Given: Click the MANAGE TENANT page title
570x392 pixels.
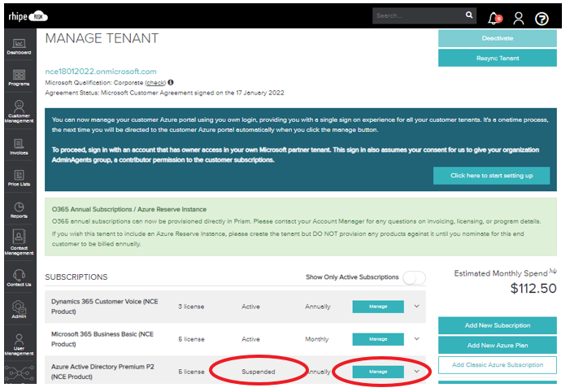Looking at the screenshot, I should (102, 38).
